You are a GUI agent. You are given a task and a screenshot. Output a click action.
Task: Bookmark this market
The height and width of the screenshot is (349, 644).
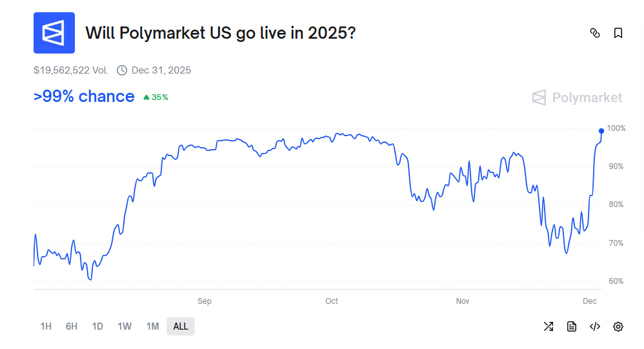point(618,33)
